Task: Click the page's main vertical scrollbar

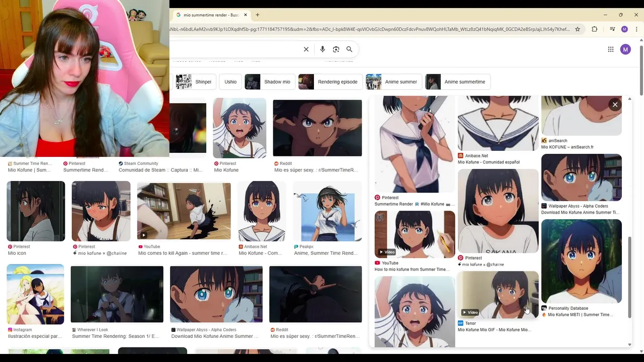Action: [641, 70]
